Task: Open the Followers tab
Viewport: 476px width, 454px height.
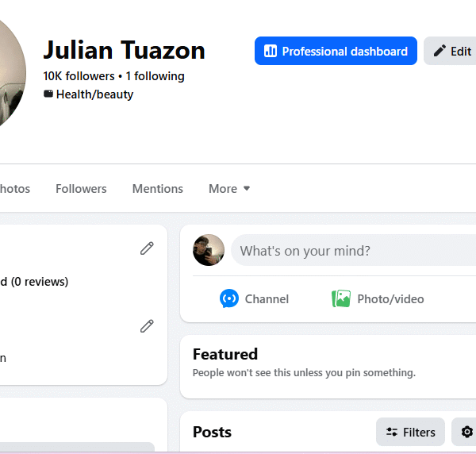Action: click(x=81, y=189)
